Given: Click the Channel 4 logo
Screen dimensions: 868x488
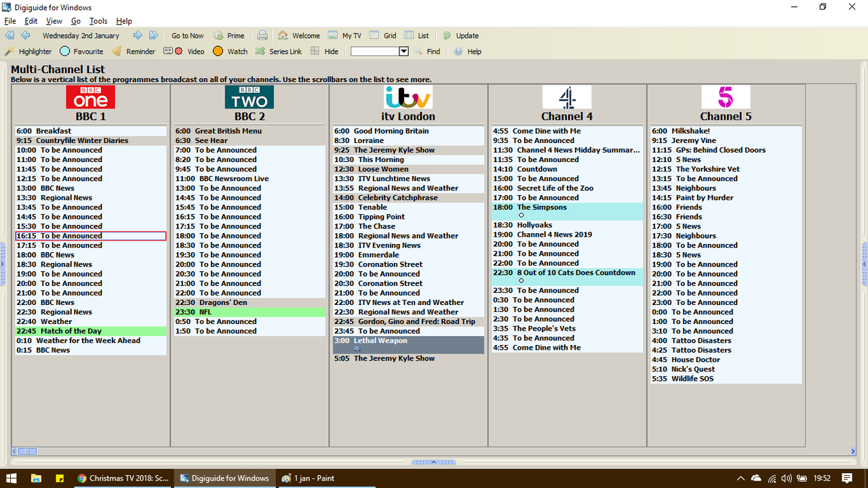Looking at the screenshot, I should [567, 97].
